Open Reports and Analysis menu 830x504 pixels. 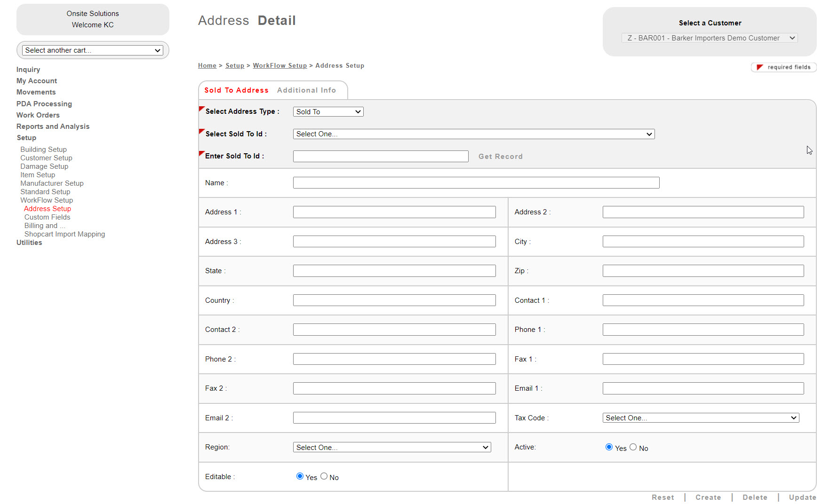click(53, 126)
